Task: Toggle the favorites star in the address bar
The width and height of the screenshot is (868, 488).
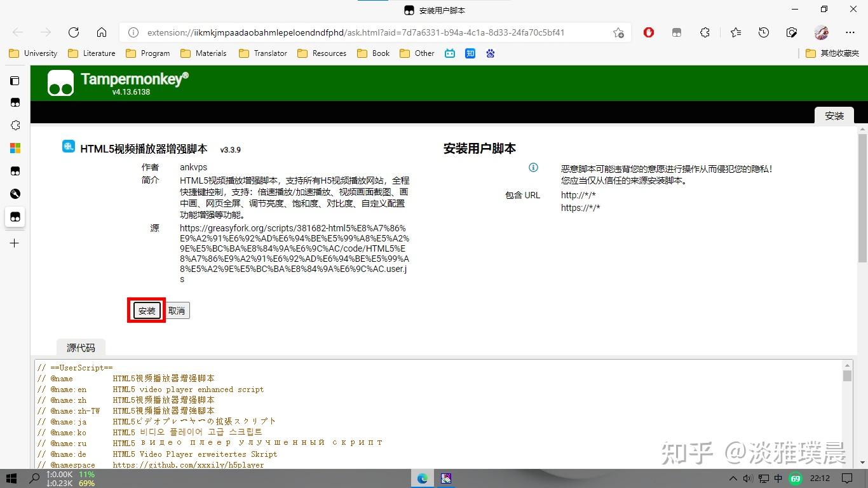Action: [618, 32]
